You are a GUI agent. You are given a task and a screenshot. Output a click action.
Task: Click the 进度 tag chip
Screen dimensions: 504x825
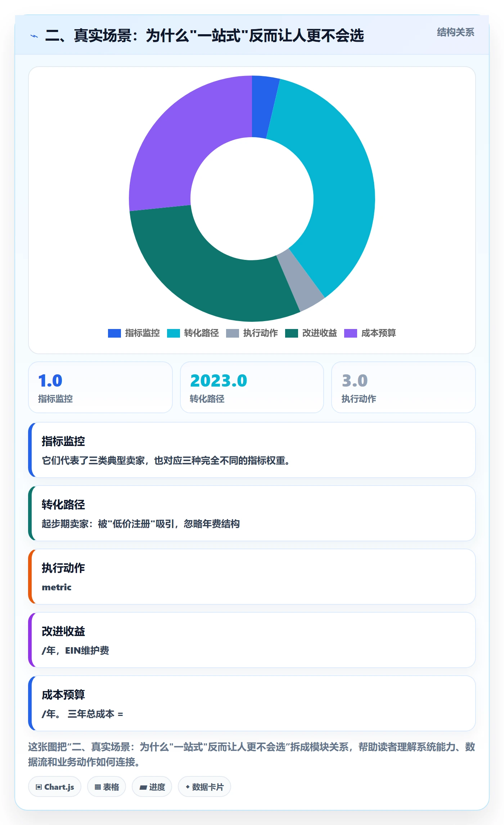(152, 787)
